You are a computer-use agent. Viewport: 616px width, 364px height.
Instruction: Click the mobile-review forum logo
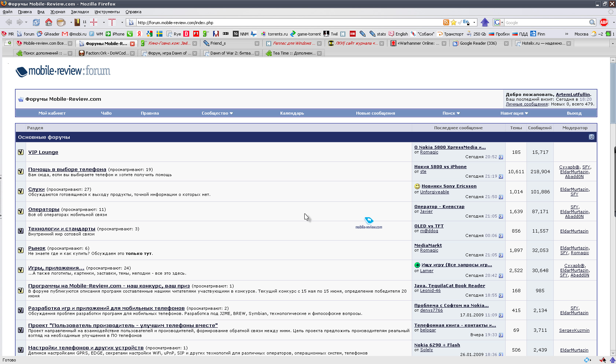click(63, 71)
